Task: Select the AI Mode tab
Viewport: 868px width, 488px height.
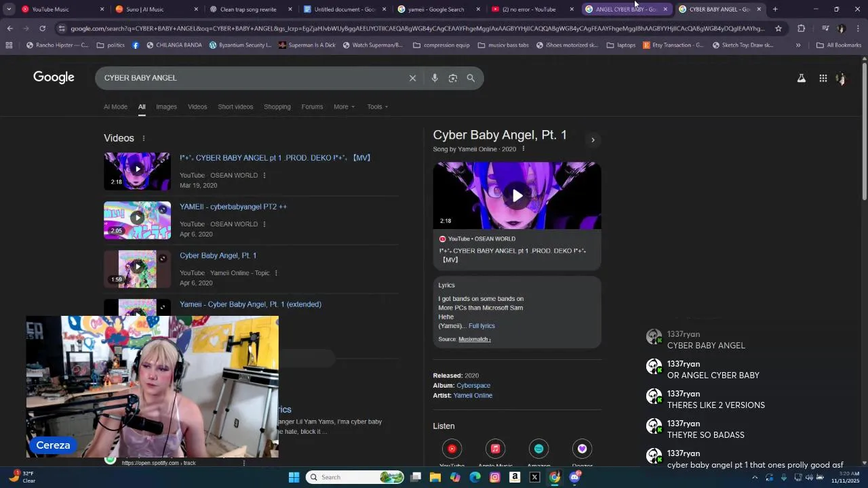Action: [x=115, y=107]
